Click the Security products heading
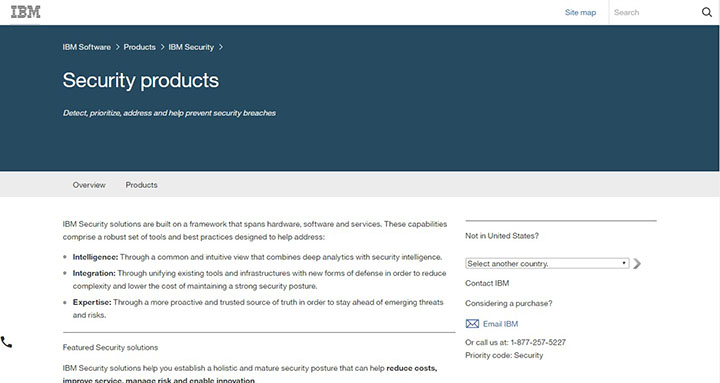Screen dimensions: 720x383 pos(141,80)
